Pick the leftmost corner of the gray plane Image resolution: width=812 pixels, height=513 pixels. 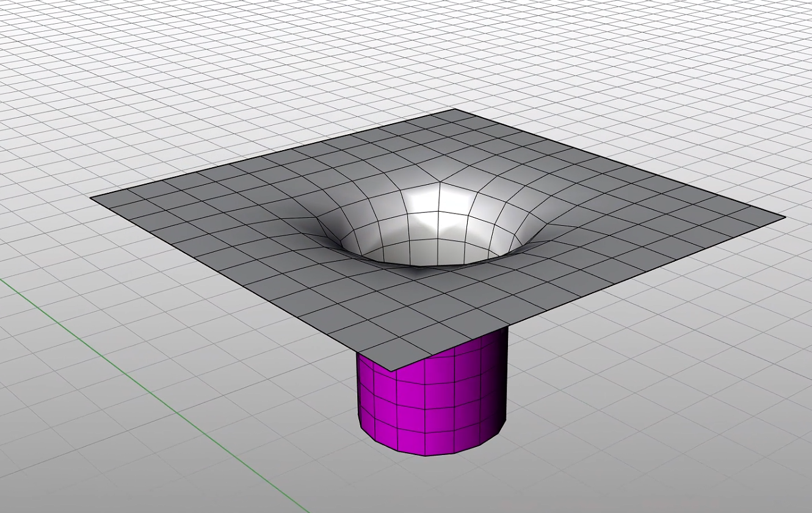(92, 198)
